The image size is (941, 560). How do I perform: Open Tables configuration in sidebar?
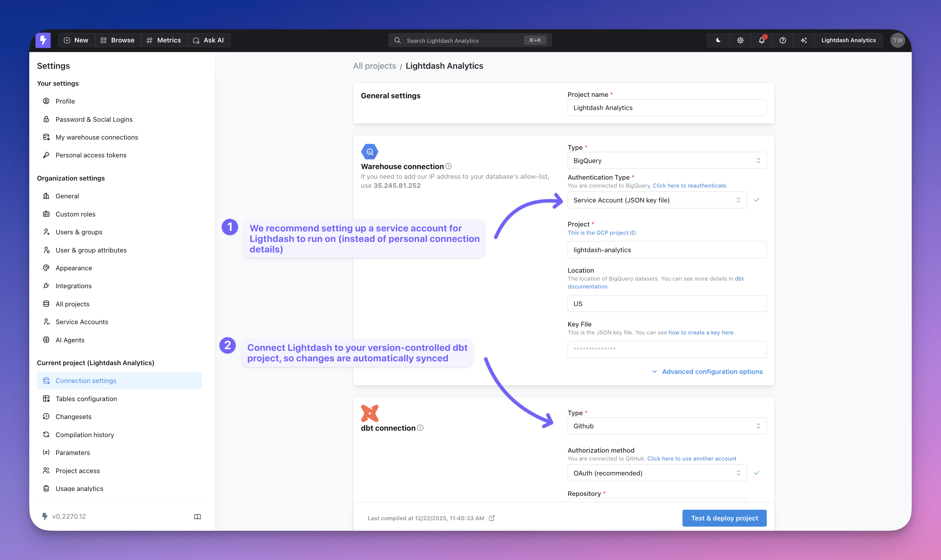tap(86, 398)
